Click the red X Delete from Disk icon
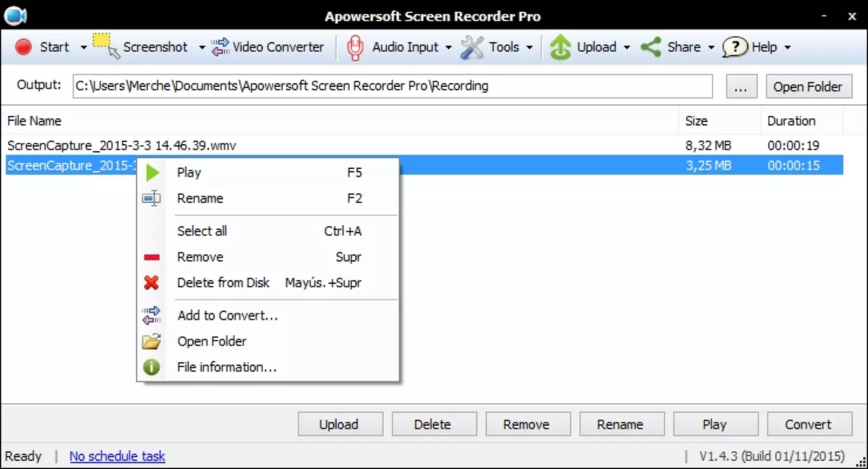This screenshot has height=469, width=868. 151,283
